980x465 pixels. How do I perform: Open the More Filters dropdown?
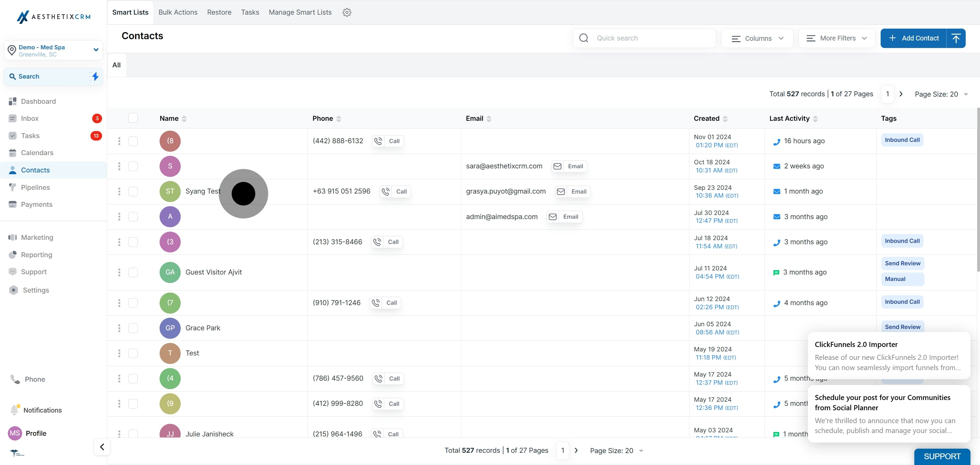pos(837,38)
